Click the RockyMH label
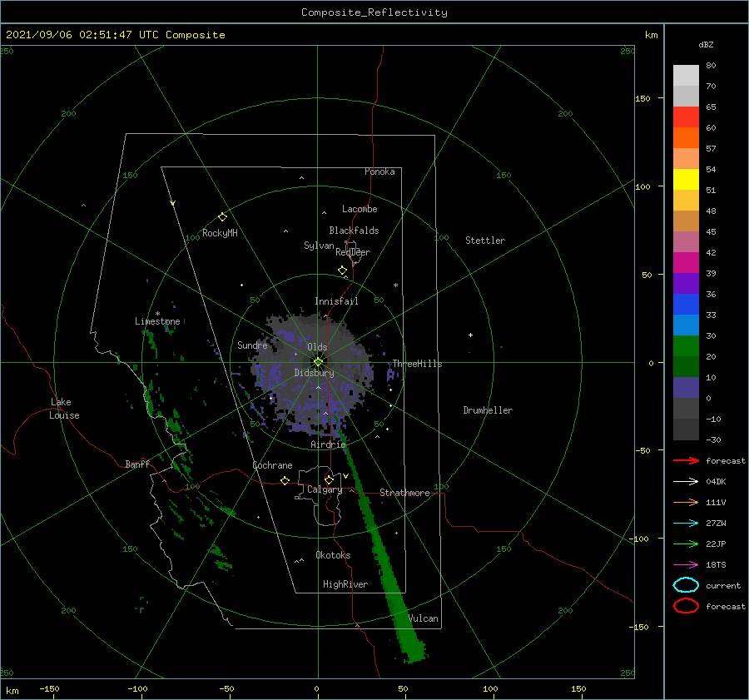Image resolution: width=749 pixels, height=700 pixels. (220, 233)
